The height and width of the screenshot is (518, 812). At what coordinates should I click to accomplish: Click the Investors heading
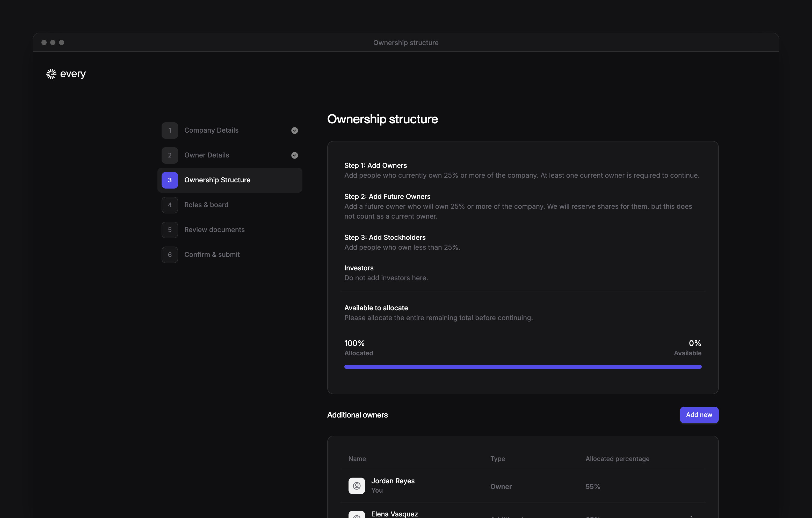pyautogui.click(x=359, y=268)
